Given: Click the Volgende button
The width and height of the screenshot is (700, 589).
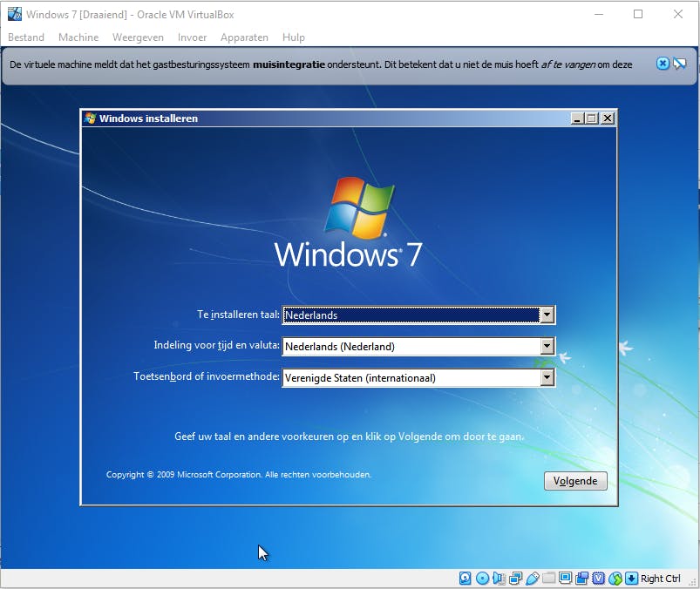Looking at the screenshot, I should click(x=575, y=481).
